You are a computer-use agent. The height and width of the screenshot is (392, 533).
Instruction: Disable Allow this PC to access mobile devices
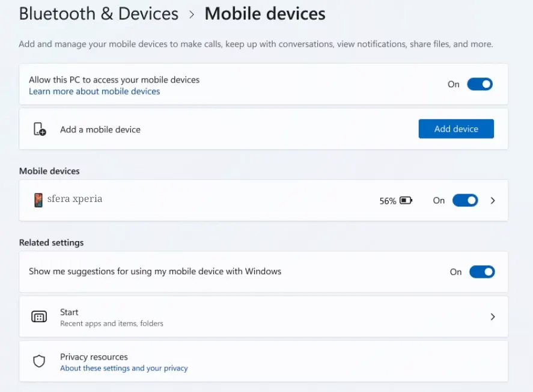[480, 84]
